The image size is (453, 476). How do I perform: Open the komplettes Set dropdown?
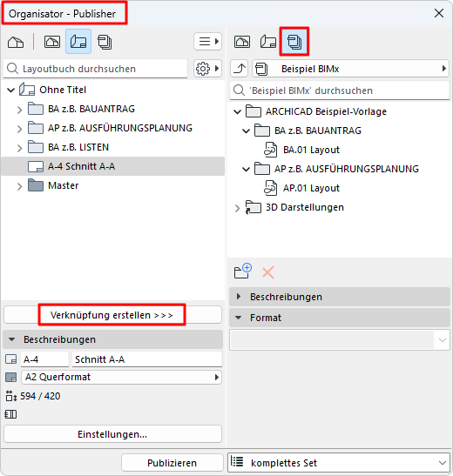(x=339, y=463)
